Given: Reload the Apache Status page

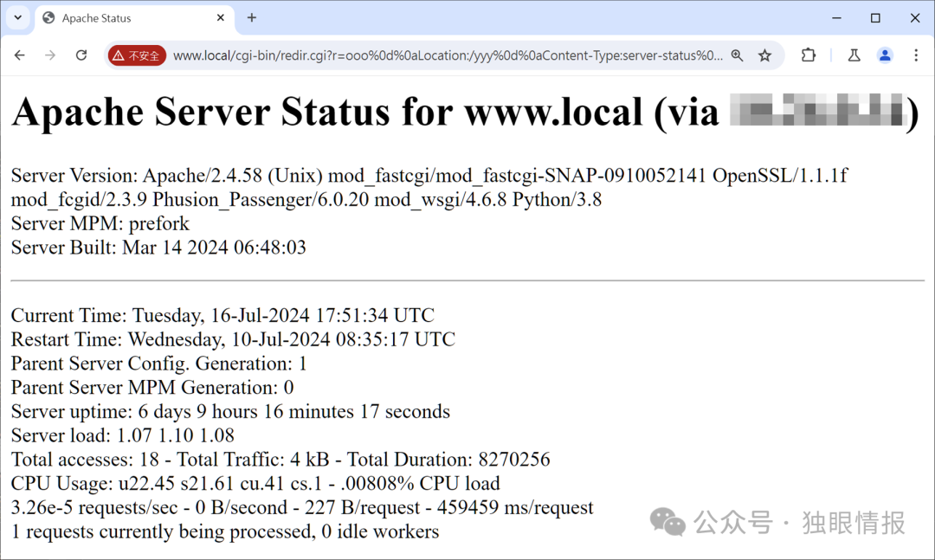Looking at the screenshot, I should (81, 55).
